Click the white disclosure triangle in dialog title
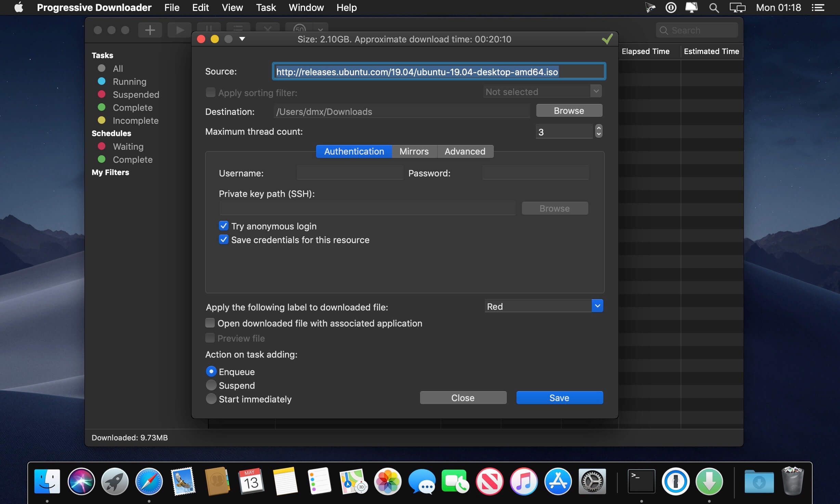This screenshot has height=504, width=840. coord(242,39)
